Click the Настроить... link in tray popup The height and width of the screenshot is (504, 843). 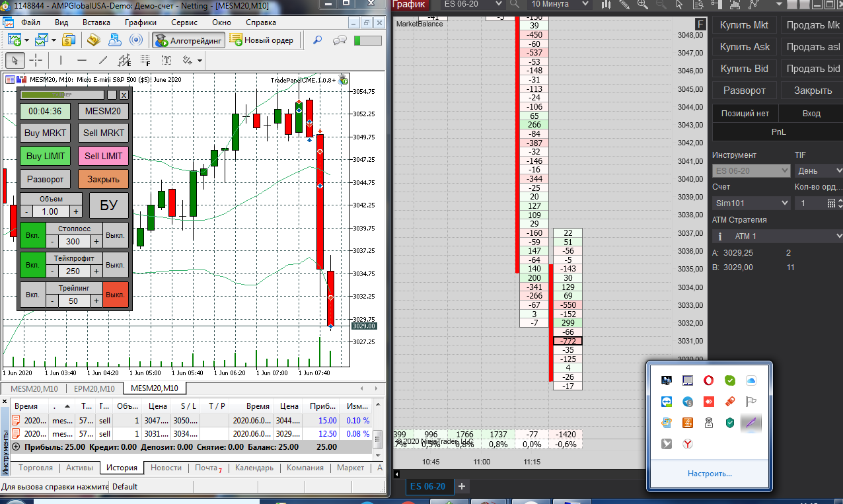(710, 474)
